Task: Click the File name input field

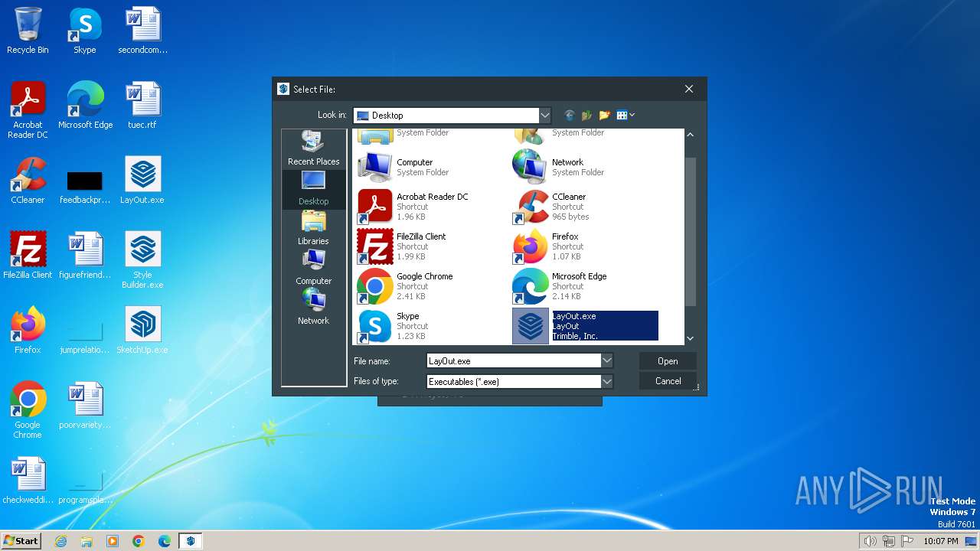Action: [514, 360]
